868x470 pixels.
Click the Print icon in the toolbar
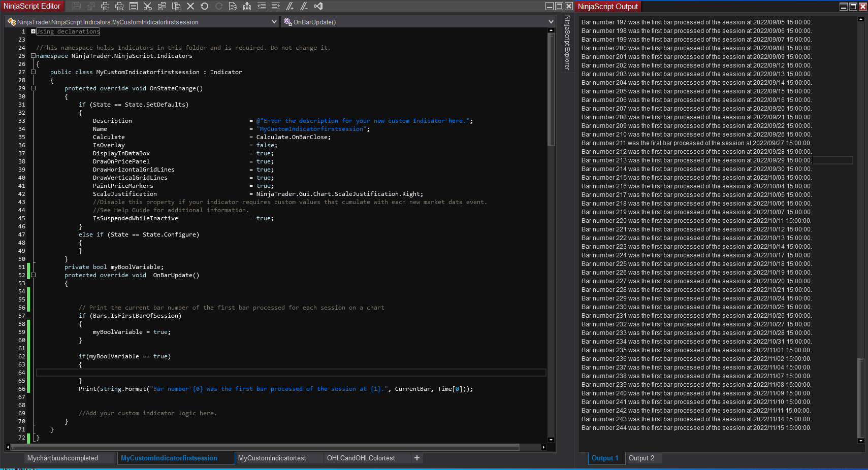coord(105,6)
